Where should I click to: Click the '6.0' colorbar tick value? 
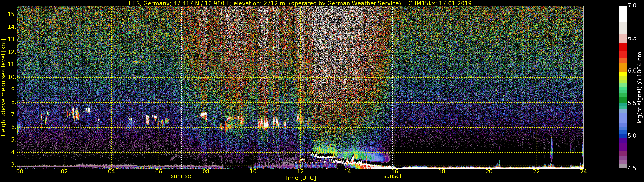click(632, 71)
